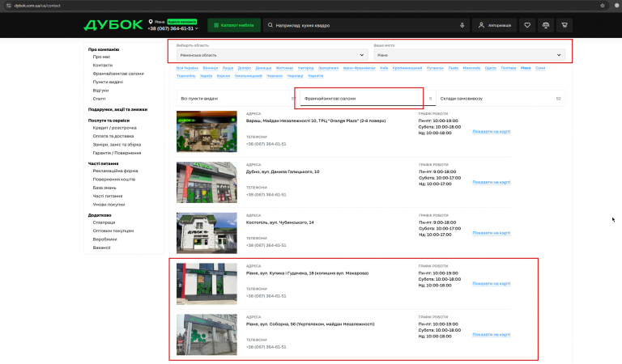Select the Суми city link
Viewport: 622px width, 364px height.
click(540, 68)
